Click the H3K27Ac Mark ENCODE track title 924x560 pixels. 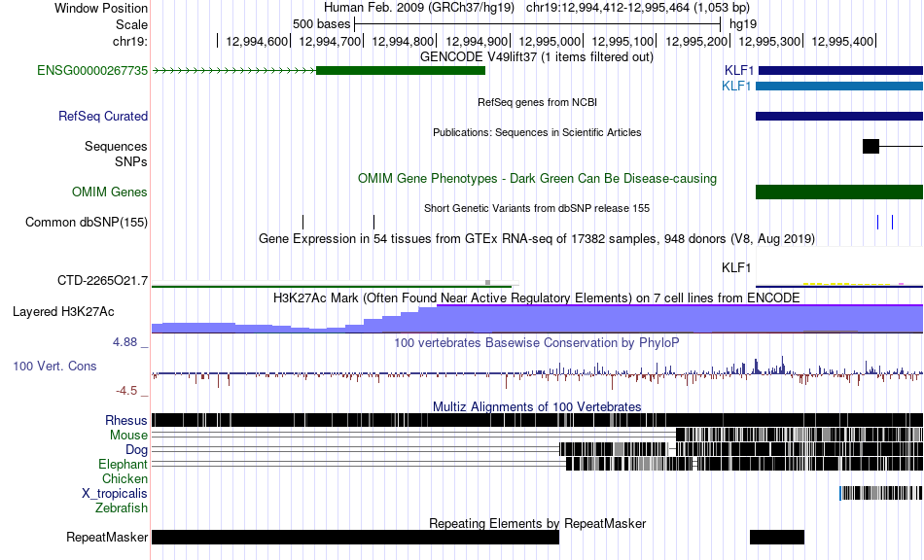tap(537, 297)
